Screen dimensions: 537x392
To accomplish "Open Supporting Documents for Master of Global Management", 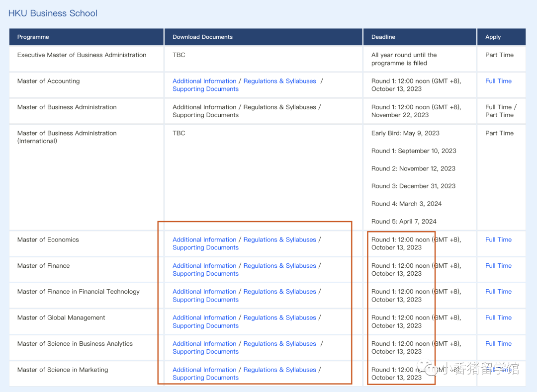I will 205,326.
